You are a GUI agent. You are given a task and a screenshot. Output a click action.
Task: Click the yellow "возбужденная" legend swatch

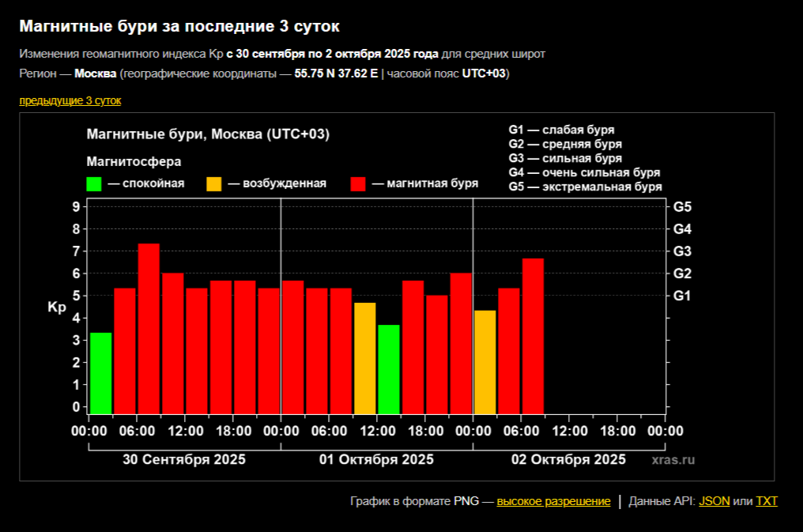click(214, 183)
